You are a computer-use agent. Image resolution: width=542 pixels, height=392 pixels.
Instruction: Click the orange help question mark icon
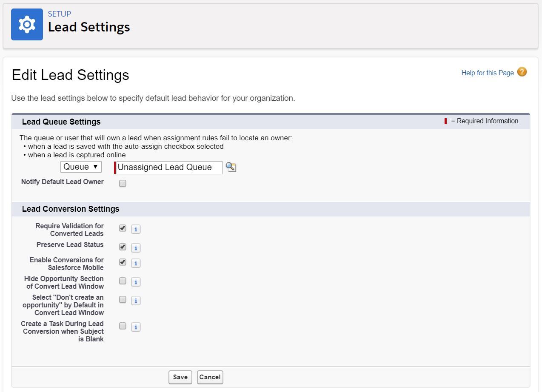point(522,72)
